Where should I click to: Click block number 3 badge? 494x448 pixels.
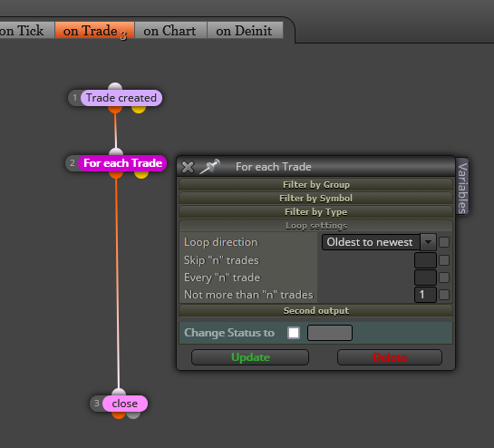[97, 404]
